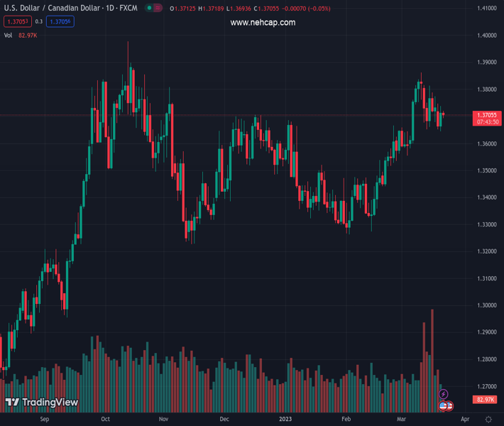The height and width of the screenshot is (426, 504).
Task: Click the Oct label on time axis
Action: click(x=105, y=420)
